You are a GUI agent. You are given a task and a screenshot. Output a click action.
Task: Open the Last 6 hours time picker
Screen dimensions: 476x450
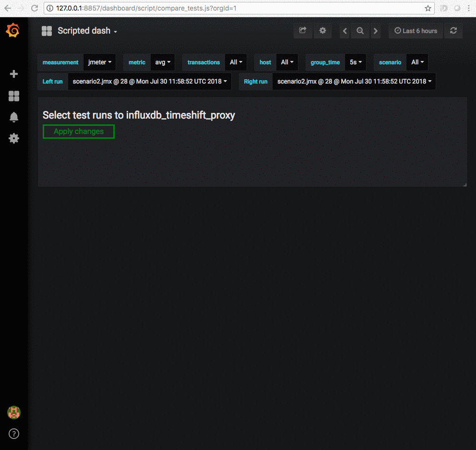(x=416, y=31)
